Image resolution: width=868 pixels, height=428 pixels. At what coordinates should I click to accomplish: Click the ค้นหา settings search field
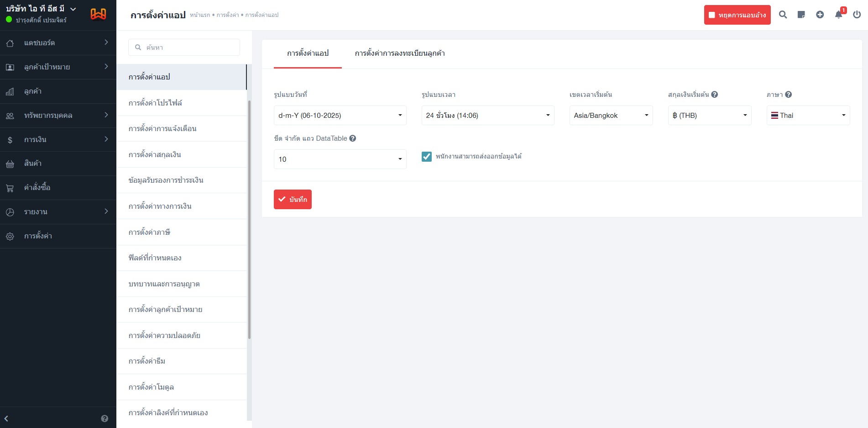[x=184, y=48]
